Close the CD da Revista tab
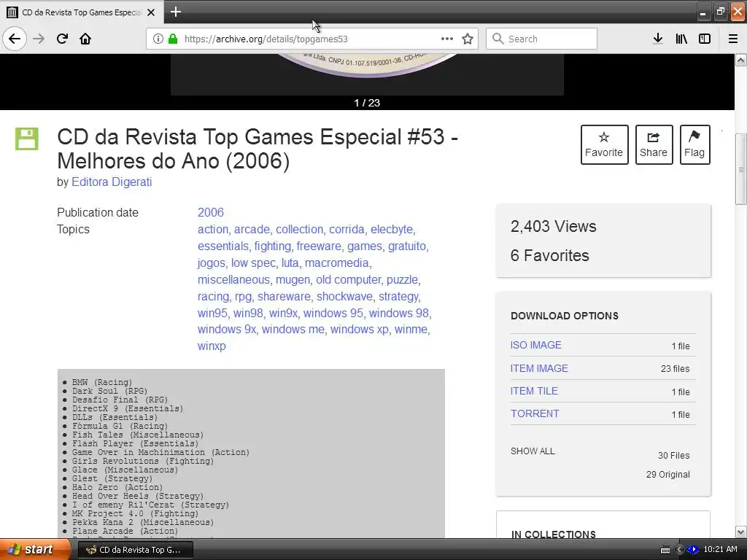Image resolution: width=747 pixels, height=560 pixels. pos(151,12)
